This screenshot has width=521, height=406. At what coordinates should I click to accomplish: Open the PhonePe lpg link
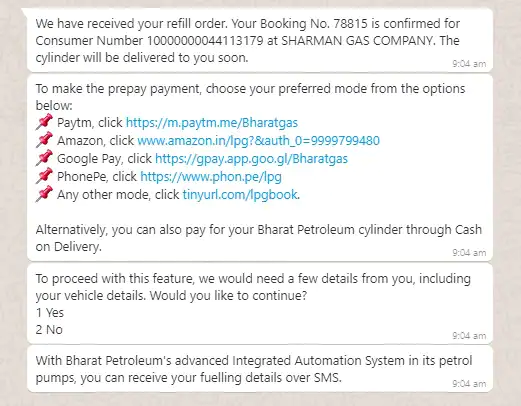[x=211, y=177]
